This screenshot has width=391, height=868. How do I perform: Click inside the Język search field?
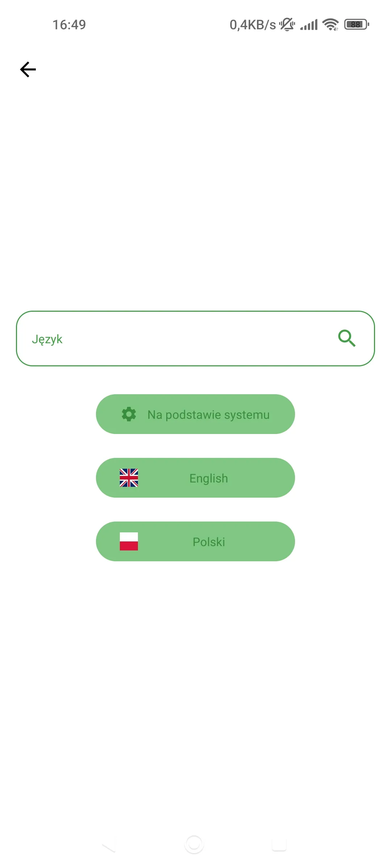click(145, 339)
